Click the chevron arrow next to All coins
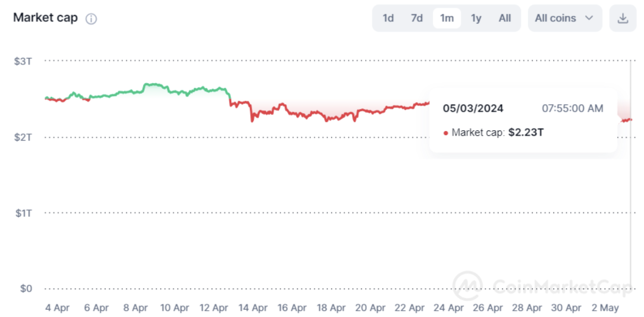Viewport: 644px width, 317px height. coord(589,18)
